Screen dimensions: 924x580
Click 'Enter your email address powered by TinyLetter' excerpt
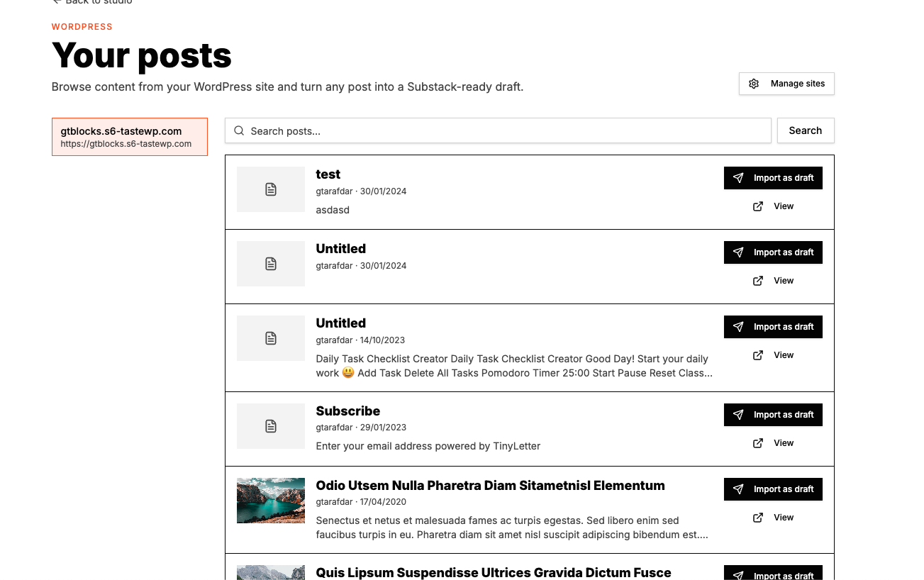(x=428, y=446)
